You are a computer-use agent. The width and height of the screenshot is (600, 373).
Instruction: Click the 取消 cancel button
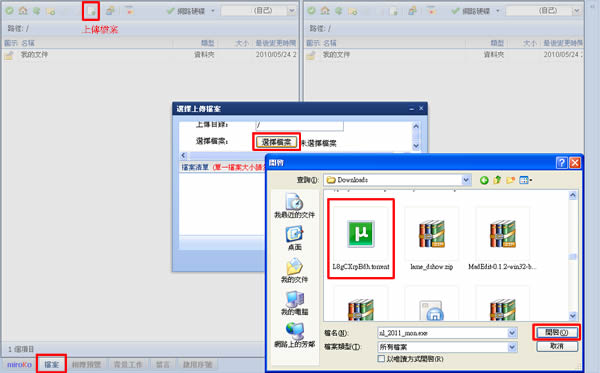pyautogui.click(x=557, y=346)
